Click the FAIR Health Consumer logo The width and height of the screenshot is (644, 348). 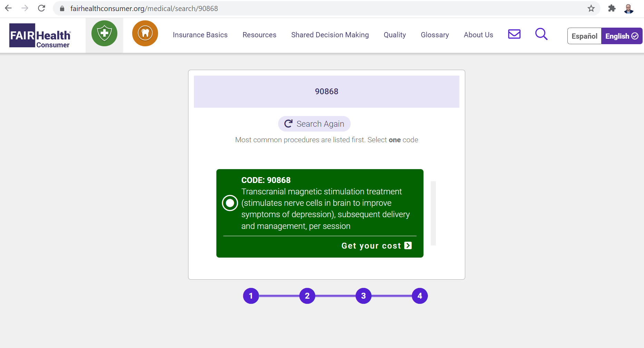tap(40, 36)
